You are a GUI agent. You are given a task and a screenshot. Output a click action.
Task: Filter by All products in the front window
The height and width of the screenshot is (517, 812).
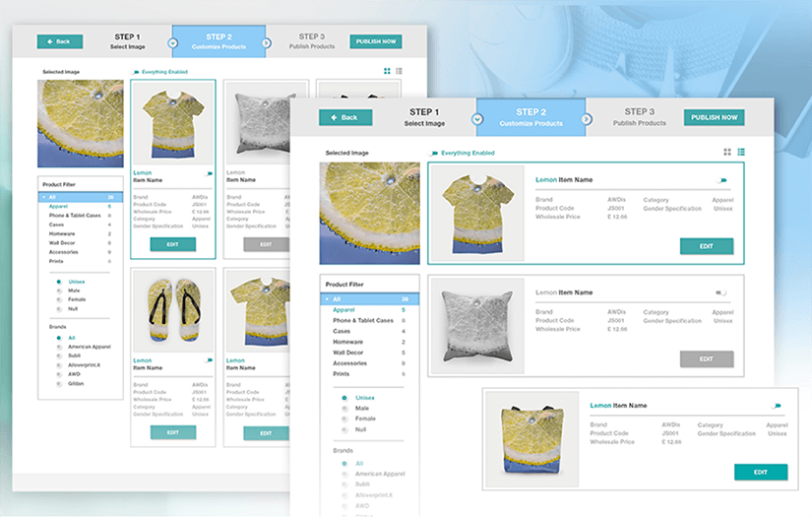pos(370,299)
